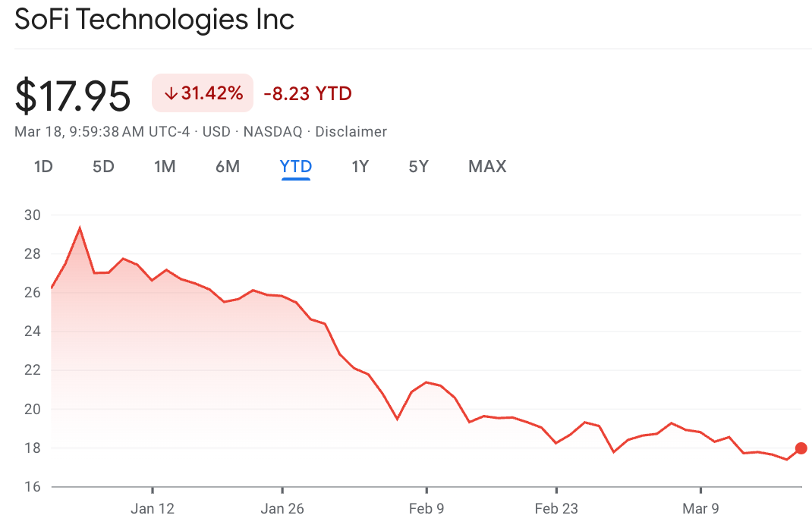Select the 5D chart range

[103, 167]
